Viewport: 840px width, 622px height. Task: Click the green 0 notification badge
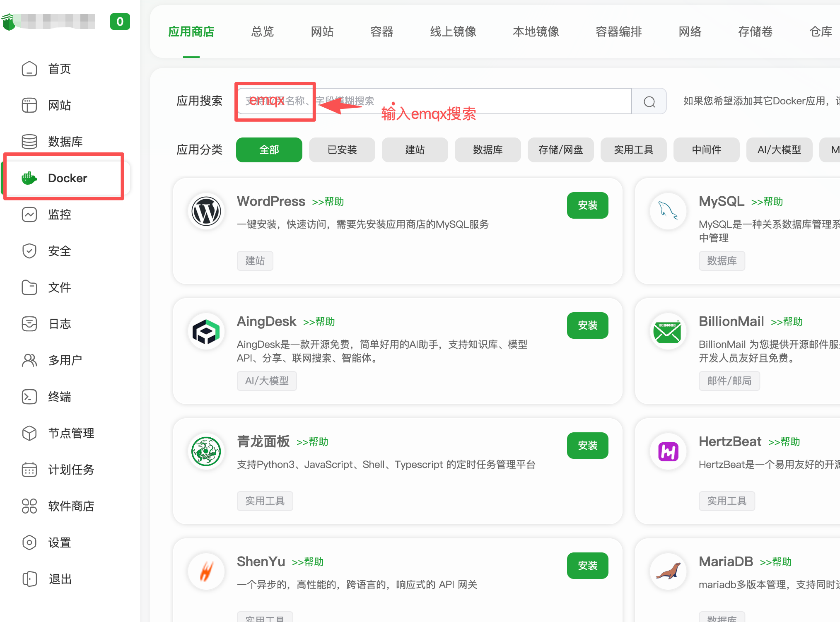[x=120, y=22]
